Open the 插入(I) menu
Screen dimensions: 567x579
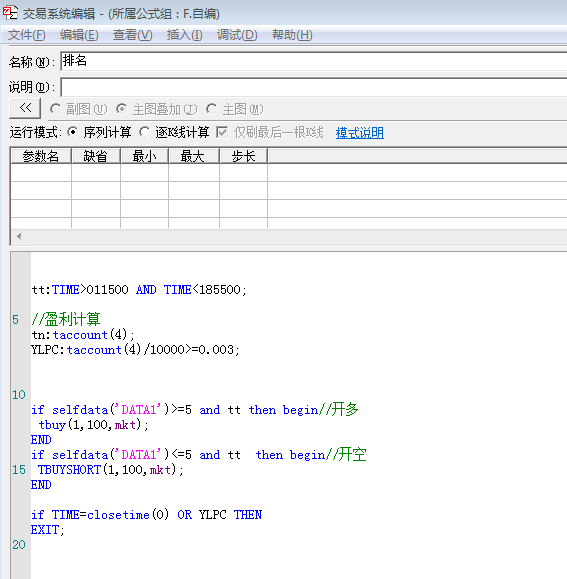(184, 35)
